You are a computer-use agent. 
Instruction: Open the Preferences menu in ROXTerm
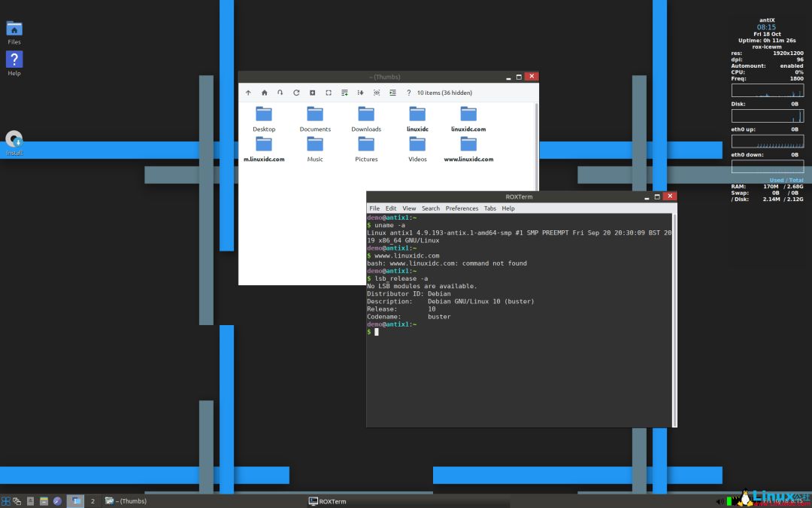point(462,208)
